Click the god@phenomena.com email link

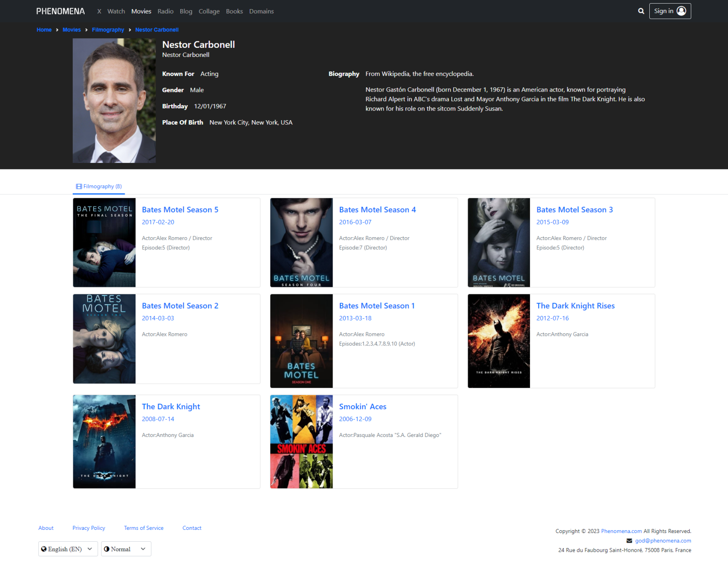pos(663,541)
